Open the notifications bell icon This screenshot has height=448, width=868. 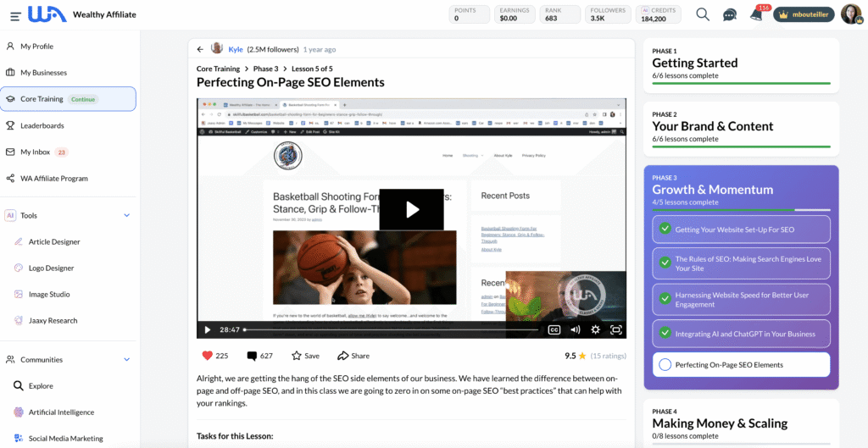[x=756, y=15]
